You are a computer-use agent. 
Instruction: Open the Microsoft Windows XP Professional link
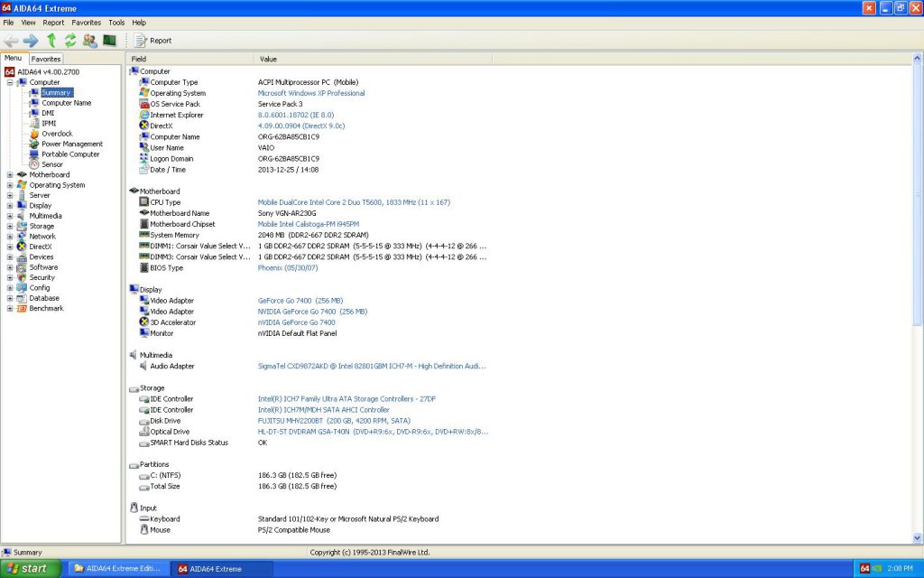pyautogui.click(x=311, y=93)
